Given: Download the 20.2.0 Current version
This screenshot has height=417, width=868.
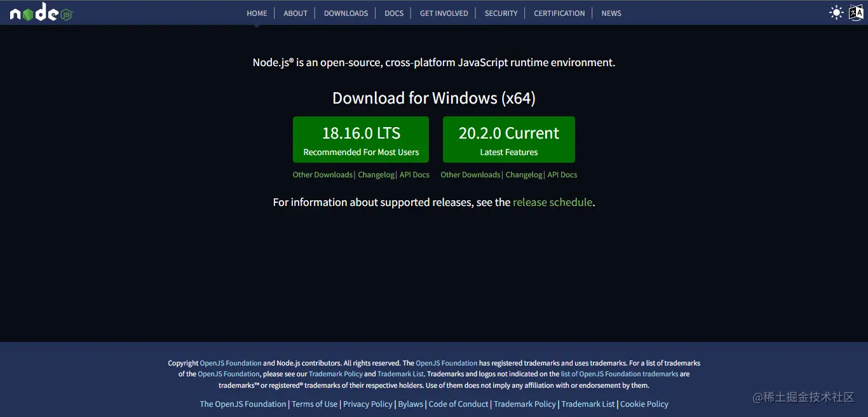Looking at the screenshot, I should point(509,139).
